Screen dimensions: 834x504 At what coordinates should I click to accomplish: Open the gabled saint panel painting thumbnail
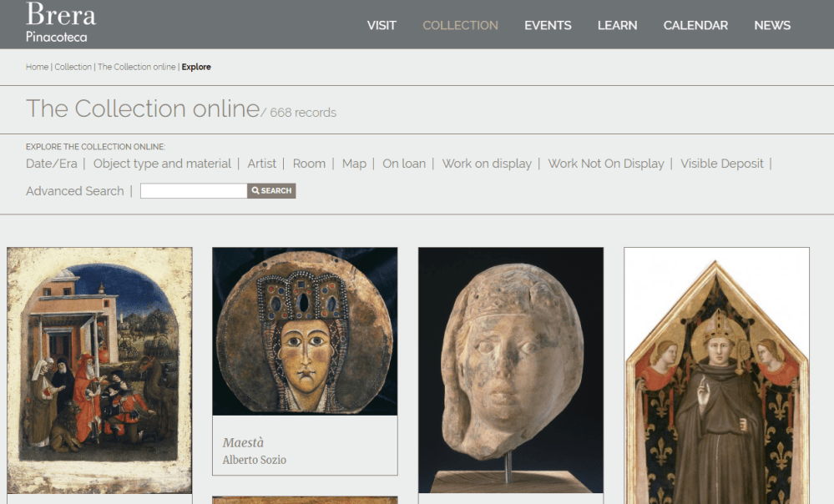click(716, 375)
